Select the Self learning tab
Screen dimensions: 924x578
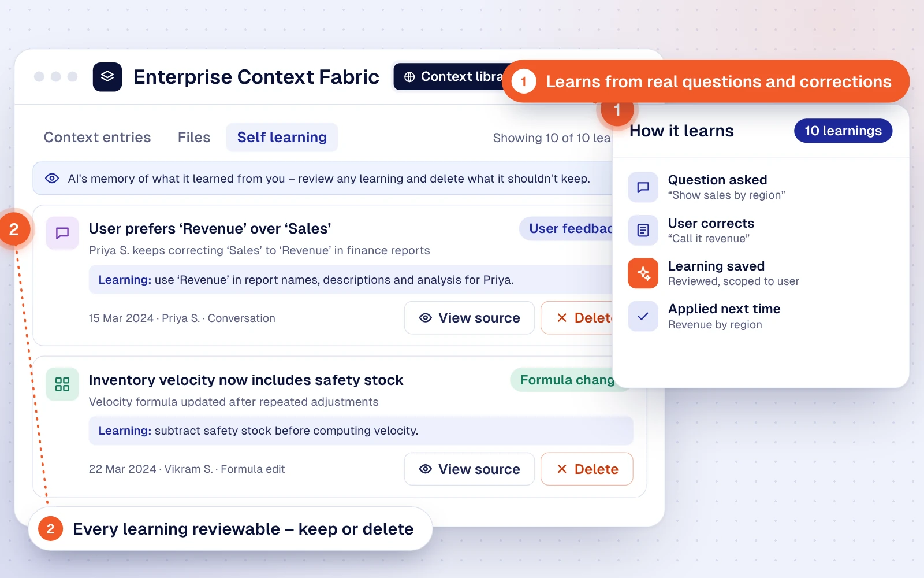click(x=282, y=137)
